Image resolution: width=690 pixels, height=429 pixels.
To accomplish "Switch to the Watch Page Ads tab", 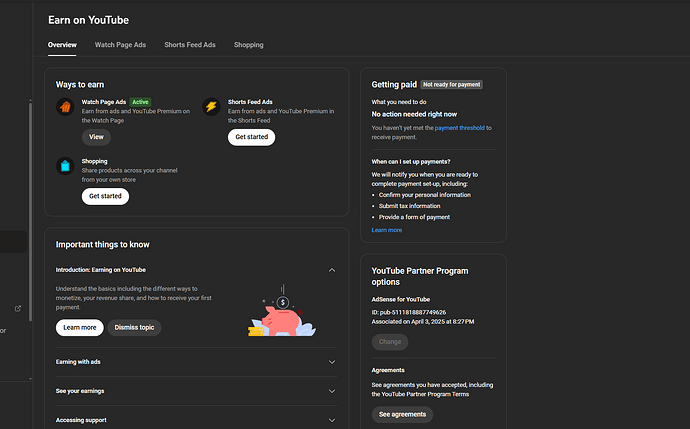I will (x=120, y=45).
